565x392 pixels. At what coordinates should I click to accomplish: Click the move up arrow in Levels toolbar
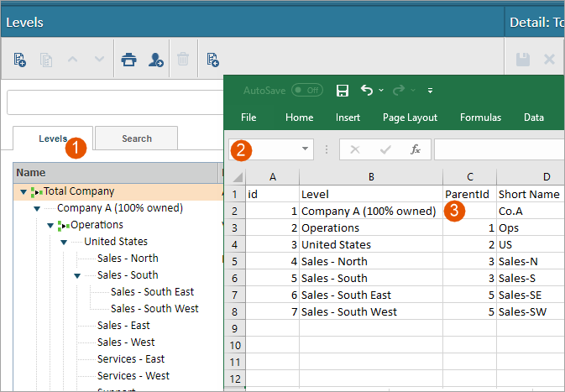point(73,59)
